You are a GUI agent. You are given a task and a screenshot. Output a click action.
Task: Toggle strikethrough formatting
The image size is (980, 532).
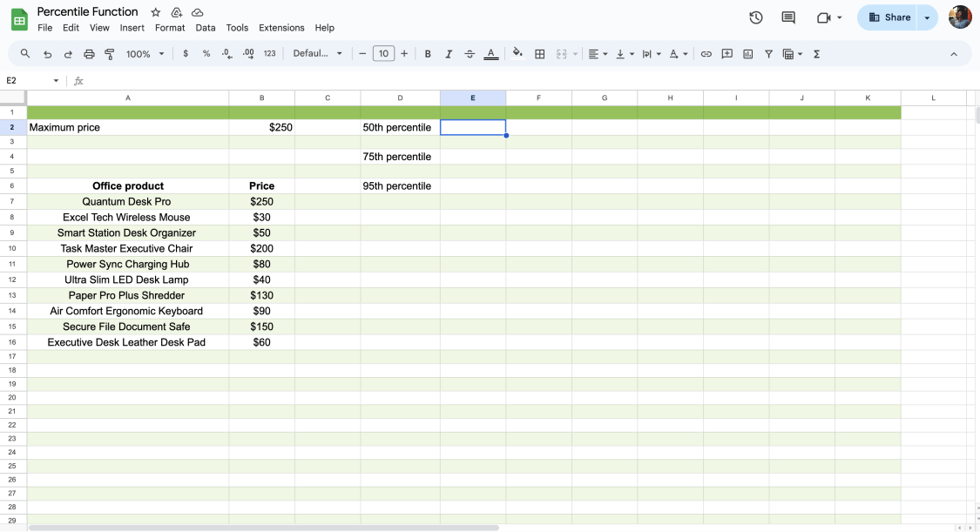[x=470, y=53]
